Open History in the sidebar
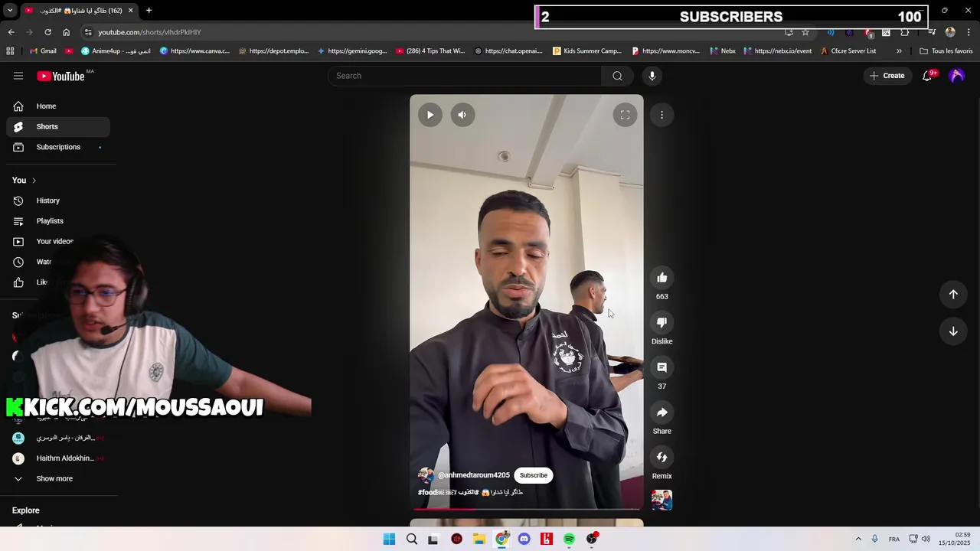Screen dimensions: 980x551 pyautogui.click(x=58, y=201)
